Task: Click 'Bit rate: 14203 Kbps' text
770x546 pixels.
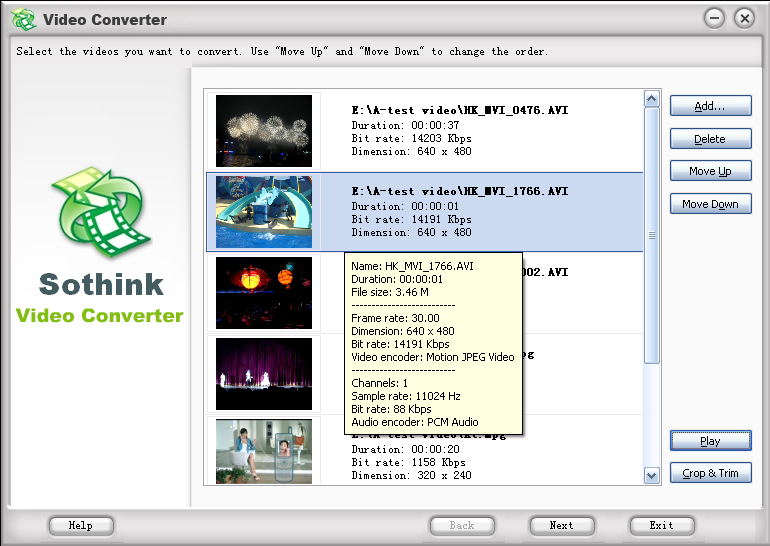Action: pos(411,138)
